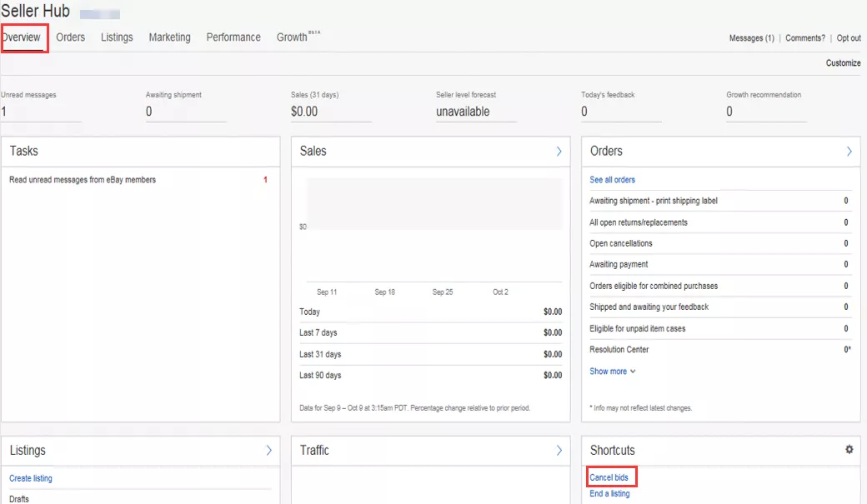This screenshot has height=504, width=867.
Task: Click the Comments? link
Action: coord(804,38)
